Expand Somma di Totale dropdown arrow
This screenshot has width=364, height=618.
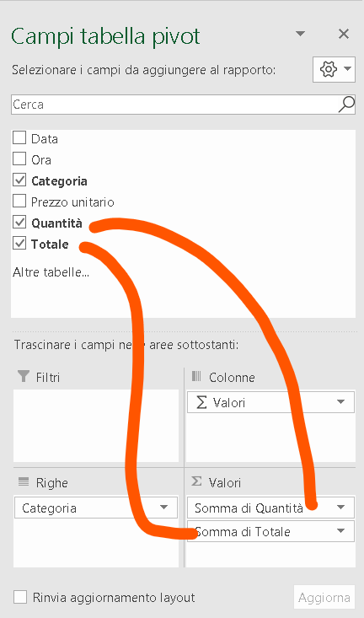[341, 531]
